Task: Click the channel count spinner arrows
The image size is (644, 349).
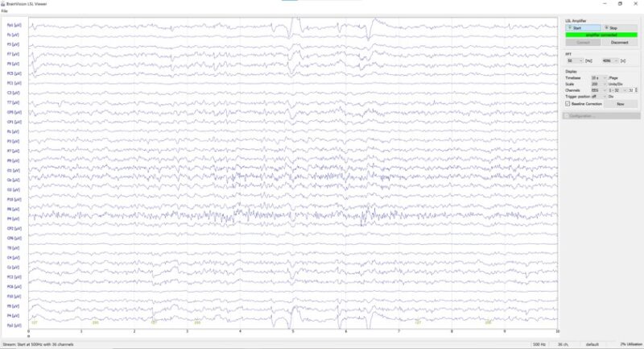Action: click(636, 90)
